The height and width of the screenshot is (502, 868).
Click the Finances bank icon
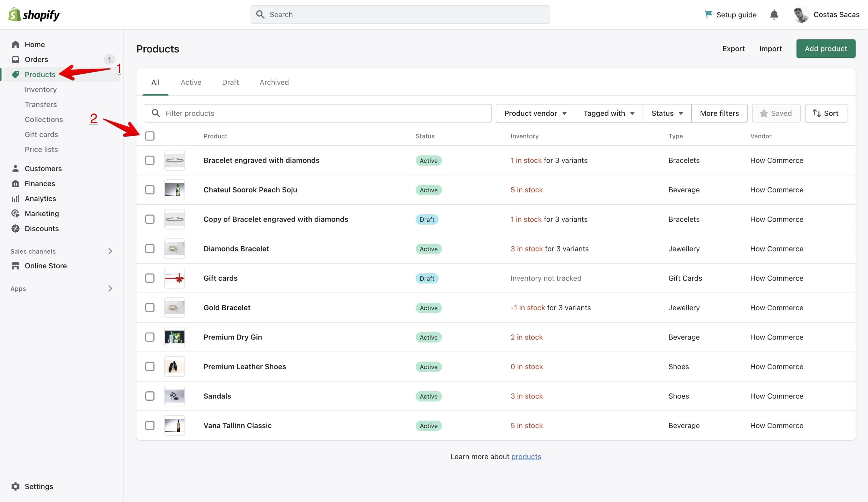pyautogui.click(x=15, y=183)
